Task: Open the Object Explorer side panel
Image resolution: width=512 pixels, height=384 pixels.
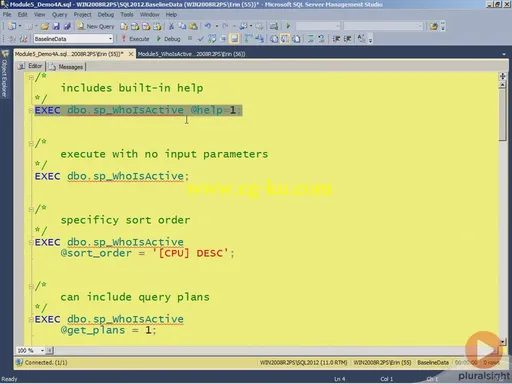Action: tap(5, 74)
